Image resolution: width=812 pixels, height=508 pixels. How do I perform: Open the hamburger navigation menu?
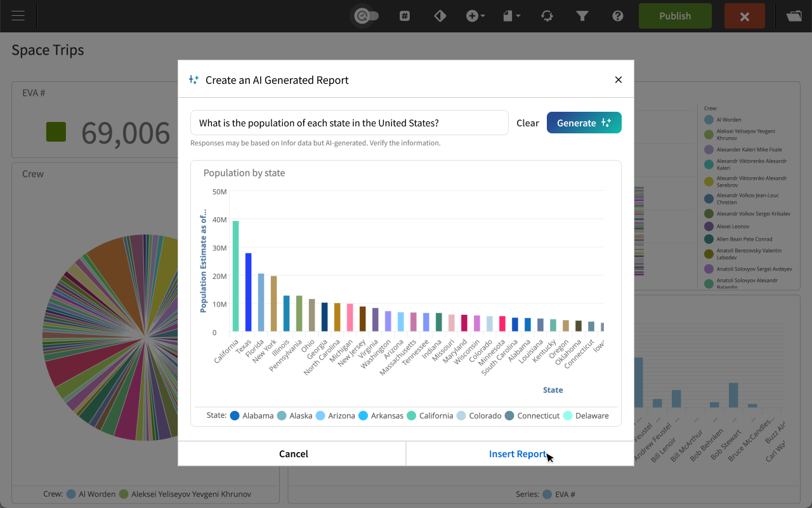pos(18,16)
